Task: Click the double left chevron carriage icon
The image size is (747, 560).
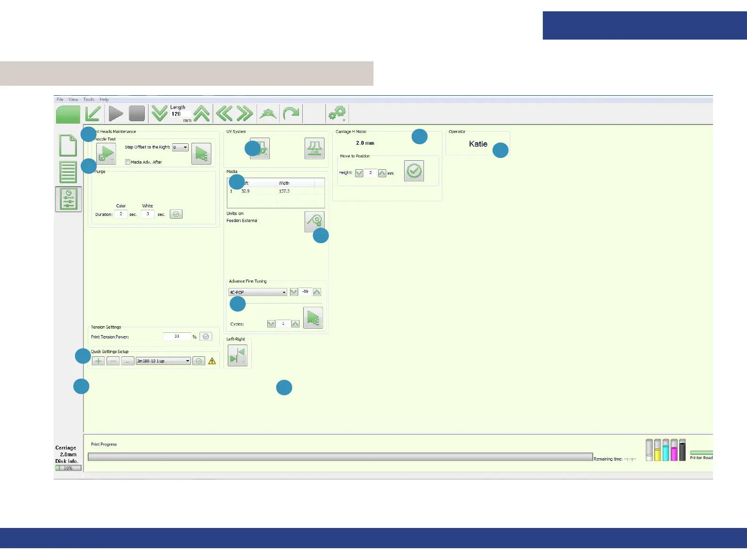Action: (x=224, y=113)
